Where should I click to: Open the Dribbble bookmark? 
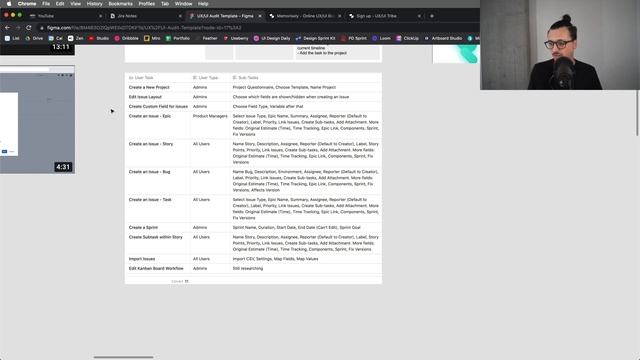(127, 38)
